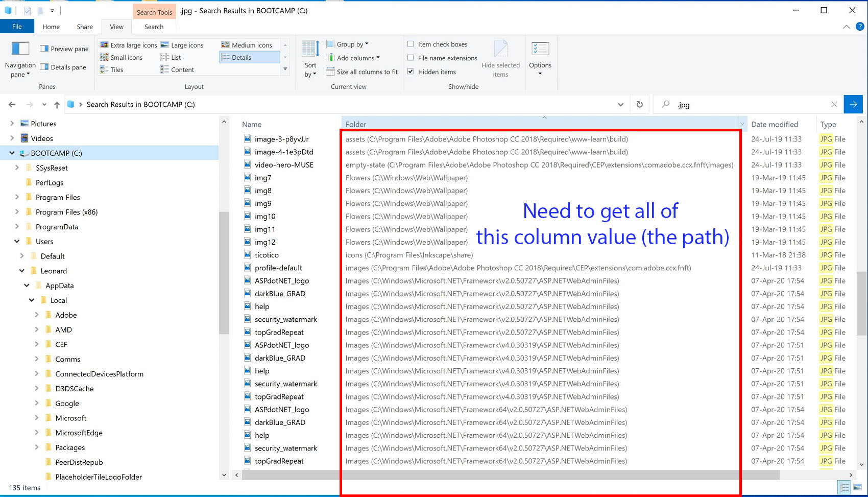Open the Sort by menu
The width and height of the screenshot is (868, 497).
(x=310, y=60)
